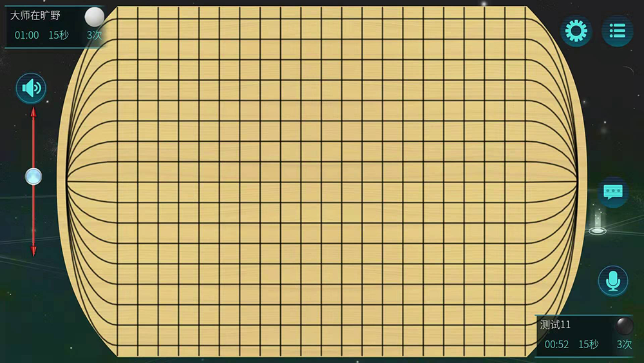Click the upper arrowhead of the red slider

(x=33, y=112)
